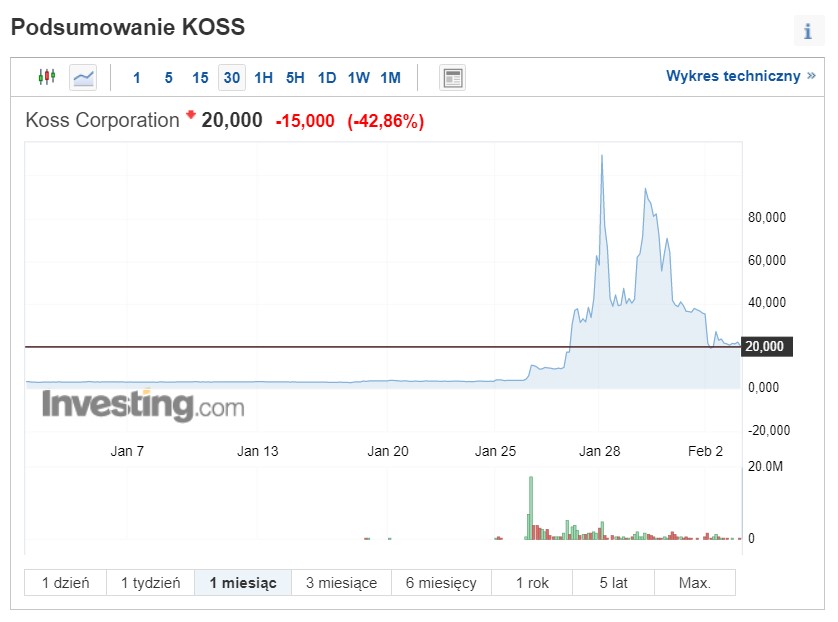Click the (-42,86%) percent change
This screenshot has height=622, width=838.
pyautogui.click(x=386, y=121)
